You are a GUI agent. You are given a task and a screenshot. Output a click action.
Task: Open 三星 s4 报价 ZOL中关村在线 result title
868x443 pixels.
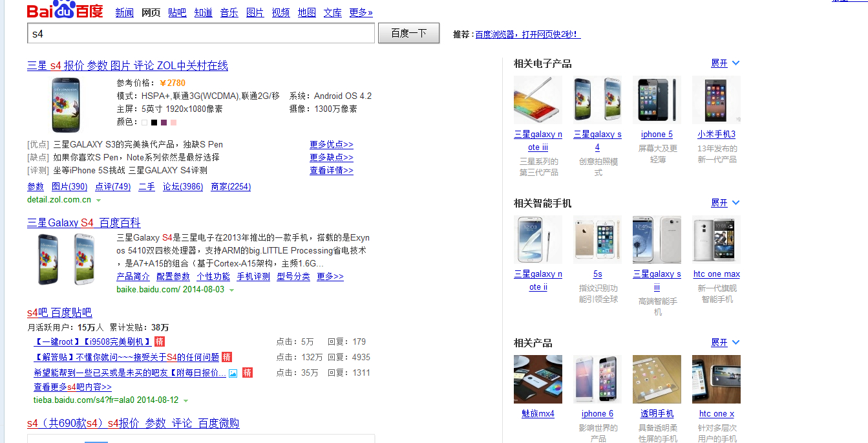point(127,65)
